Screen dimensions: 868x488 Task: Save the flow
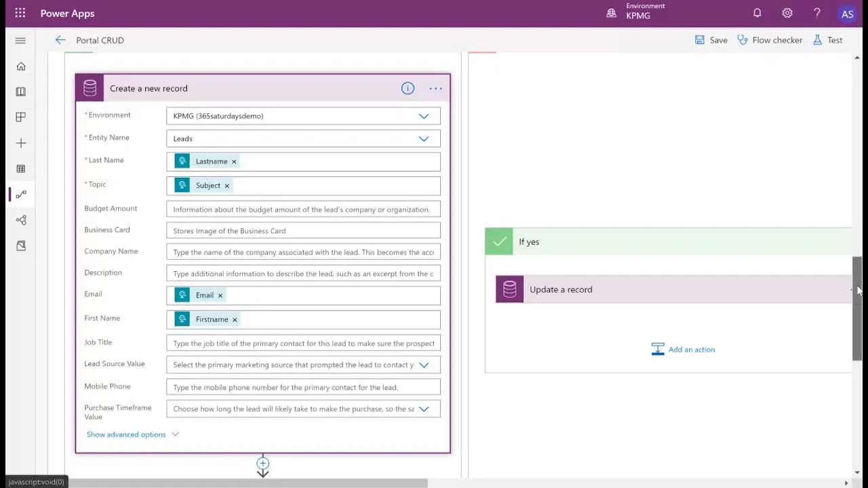pyautogui.click(x=711, y=40)
